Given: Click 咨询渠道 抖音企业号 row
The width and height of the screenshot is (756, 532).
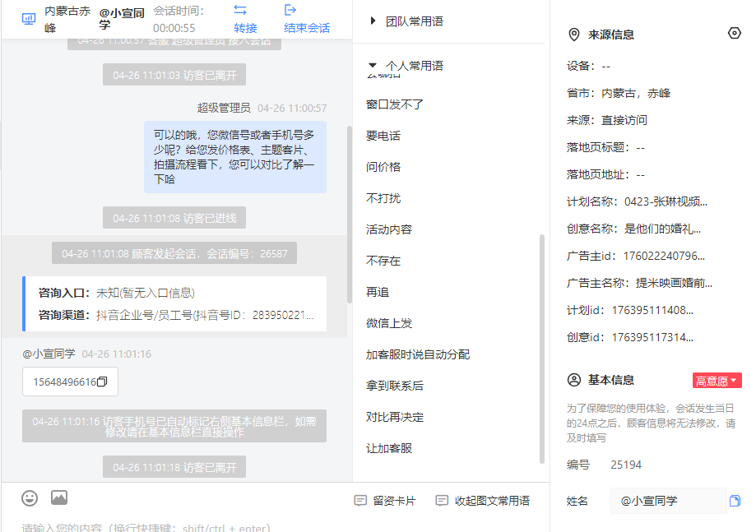Looking at the screenshot, I should point(176,315).
